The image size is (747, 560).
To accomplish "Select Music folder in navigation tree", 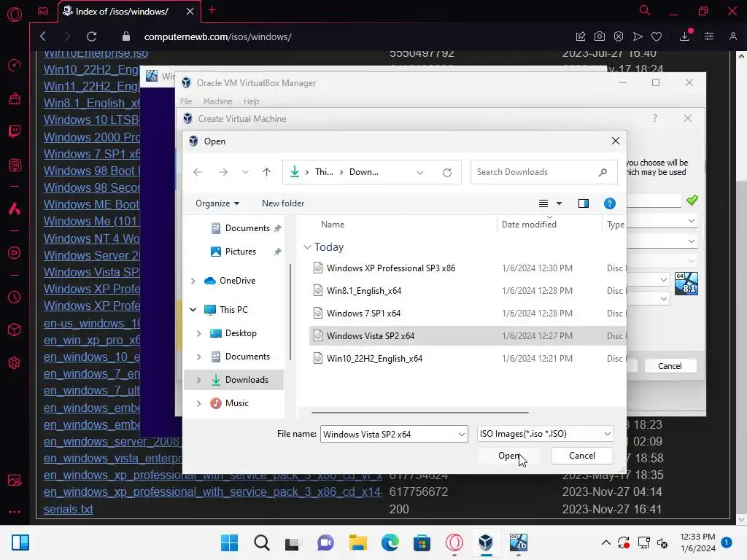I will 237,402.
